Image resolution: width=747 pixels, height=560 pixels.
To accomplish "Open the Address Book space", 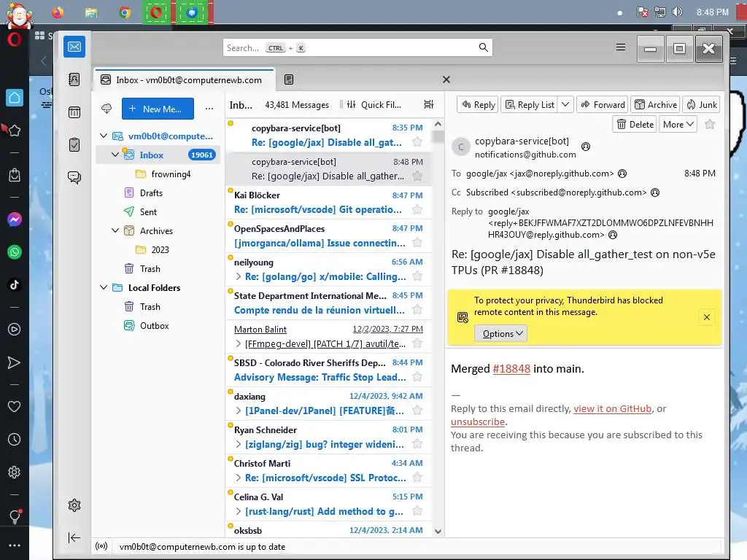I will pyautogui.click(x=74, y=79).
